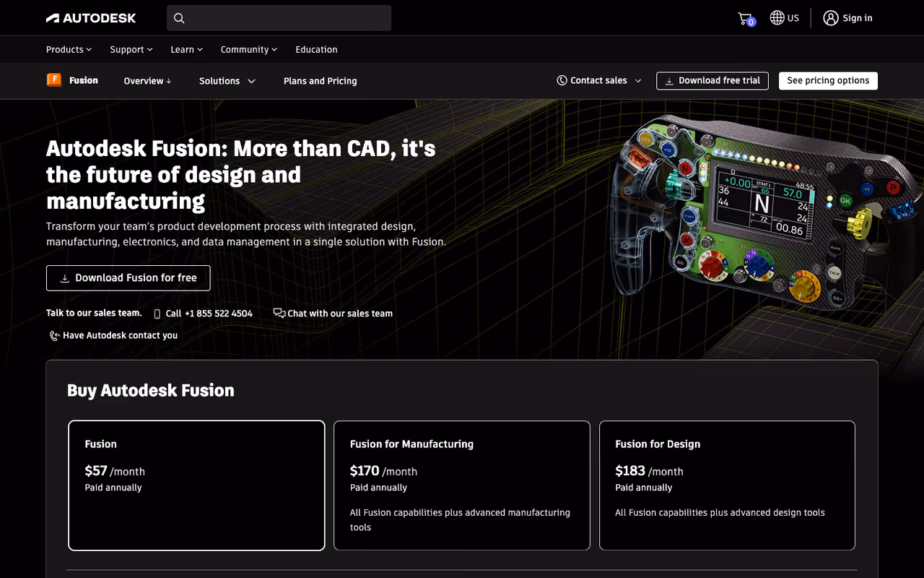
Task: Click See pricing options button
Action: click(828, 81)
